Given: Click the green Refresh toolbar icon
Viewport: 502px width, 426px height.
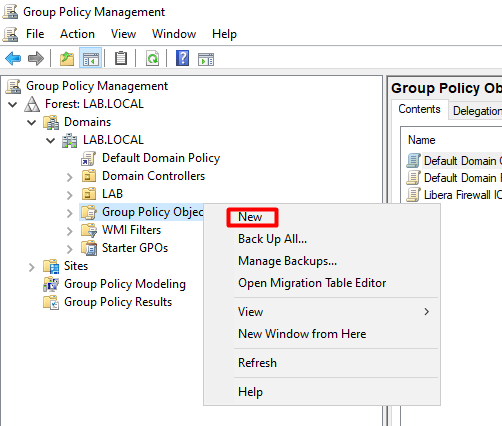Looking at the screenshot, I should pos(152,59).
